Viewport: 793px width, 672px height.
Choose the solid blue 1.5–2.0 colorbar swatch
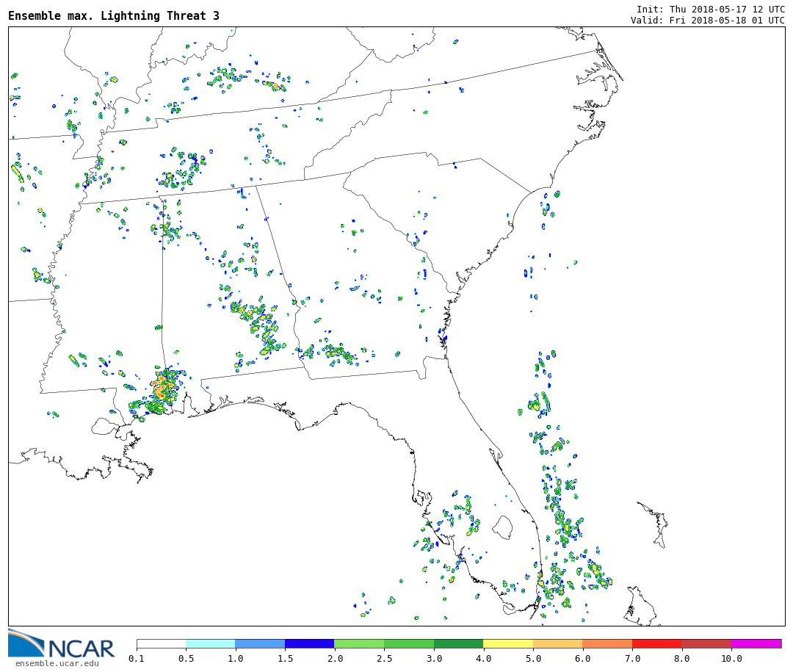tap(309, 643)
